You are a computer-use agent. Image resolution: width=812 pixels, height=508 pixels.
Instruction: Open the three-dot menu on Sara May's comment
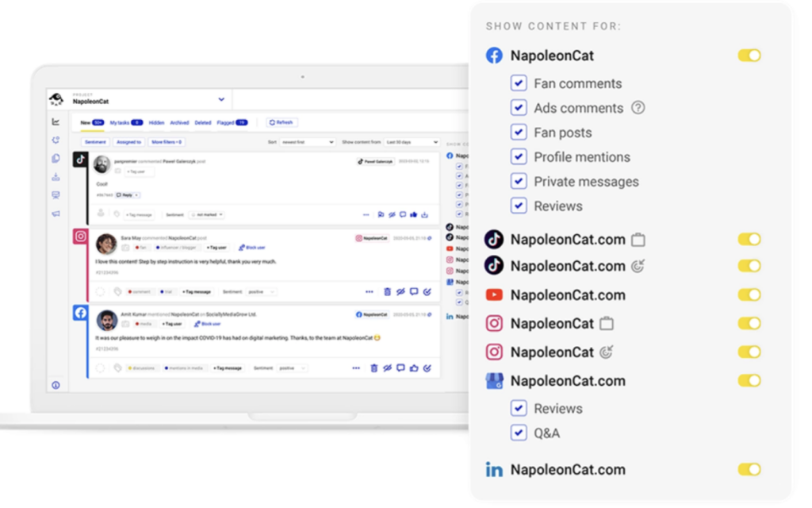coord(370,292)
